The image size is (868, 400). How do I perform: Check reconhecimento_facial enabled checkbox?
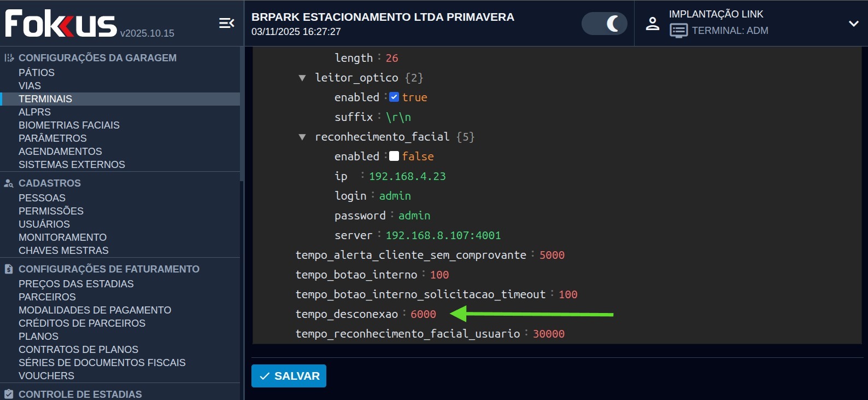point(394,156)
